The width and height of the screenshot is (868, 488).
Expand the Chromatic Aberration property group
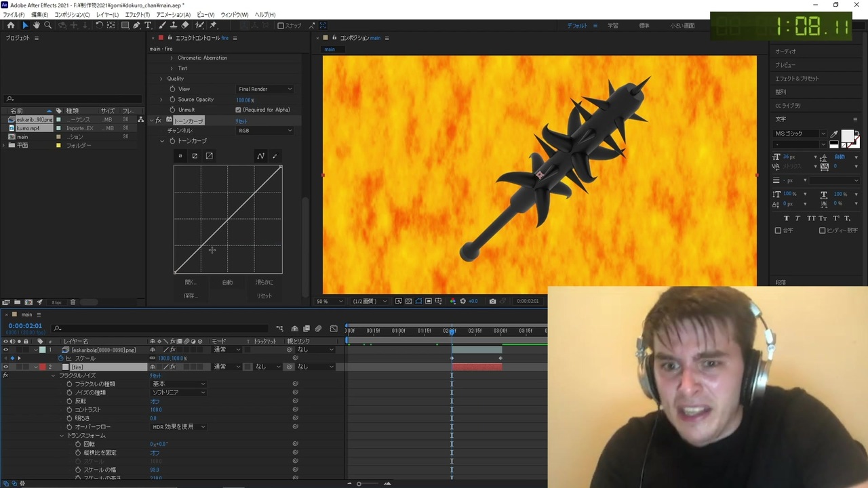tap(172, 58)
